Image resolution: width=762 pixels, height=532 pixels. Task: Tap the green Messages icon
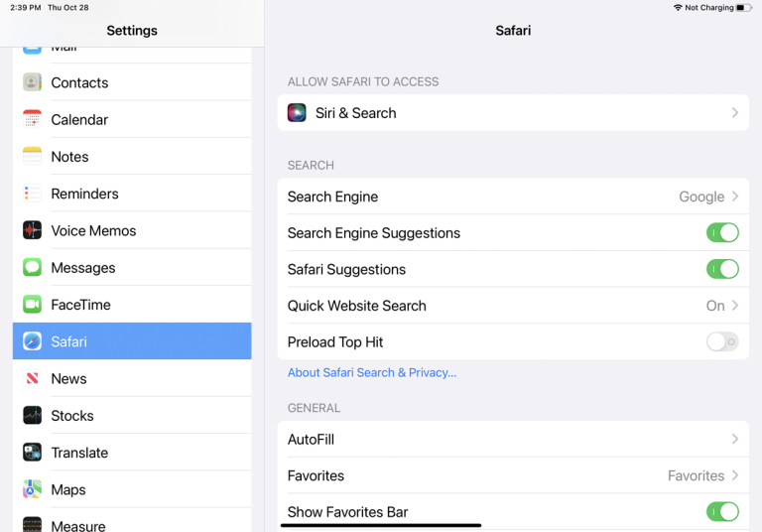click(x=33, y=268)
